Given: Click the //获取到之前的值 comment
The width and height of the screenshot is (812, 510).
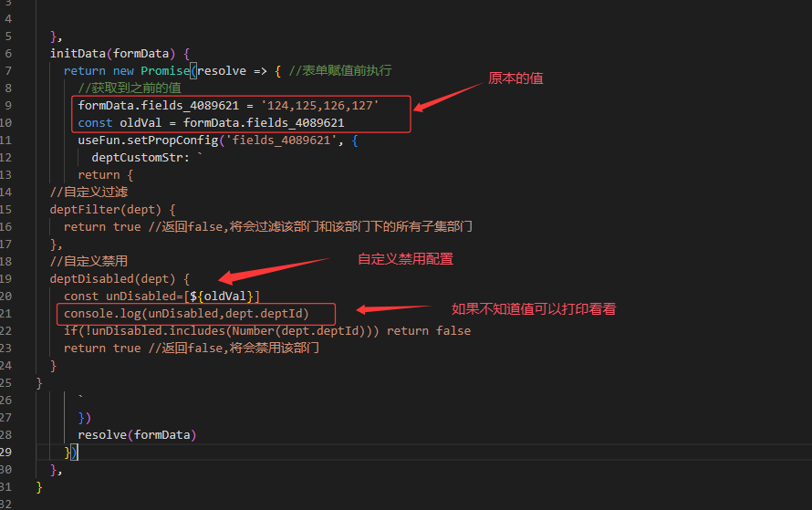Looking at the screenshot, I should pos(129,88).
